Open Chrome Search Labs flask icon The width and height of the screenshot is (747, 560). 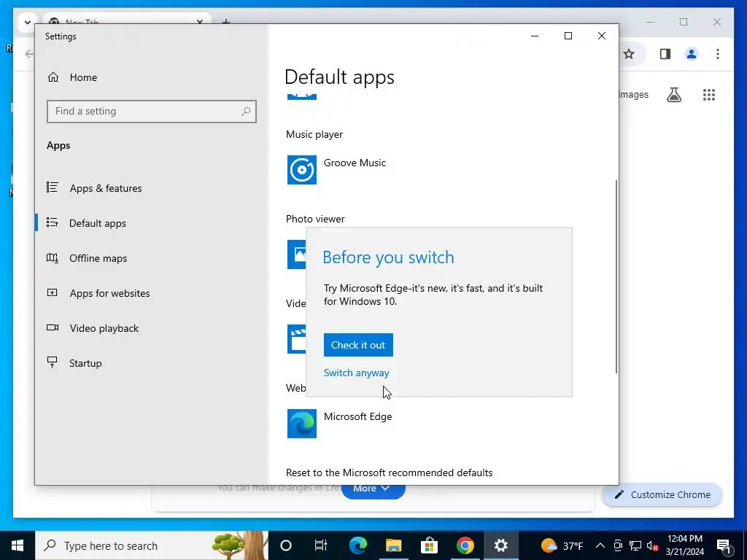pos(673,95)
